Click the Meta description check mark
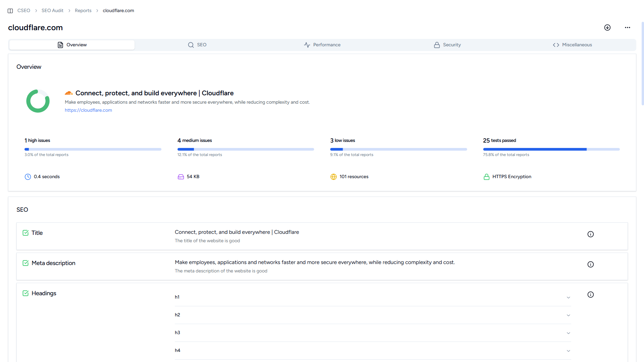 [26, 263]
